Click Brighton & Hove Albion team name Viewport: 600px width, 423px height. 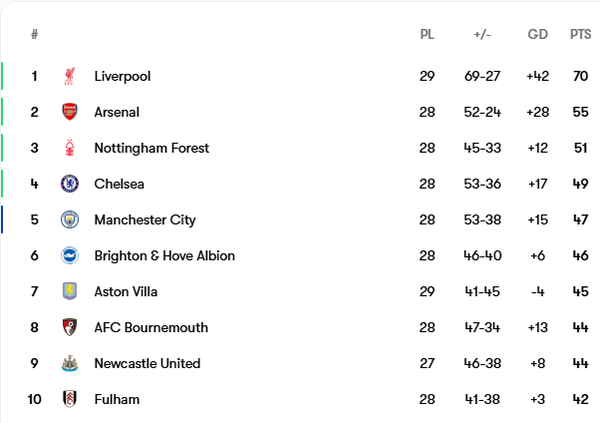[x=165, y=256]
